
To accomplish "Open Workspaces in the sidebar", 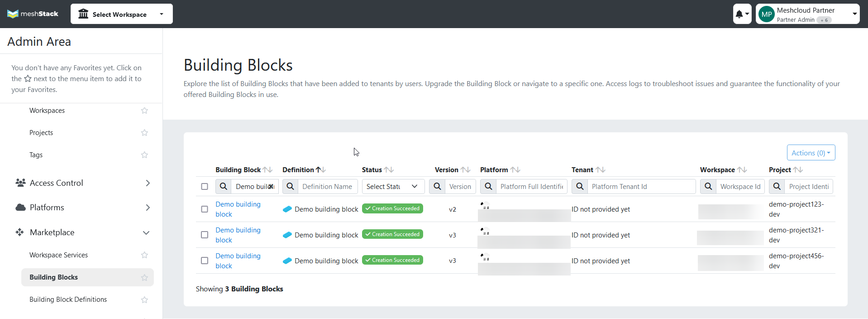I will 47,111.
